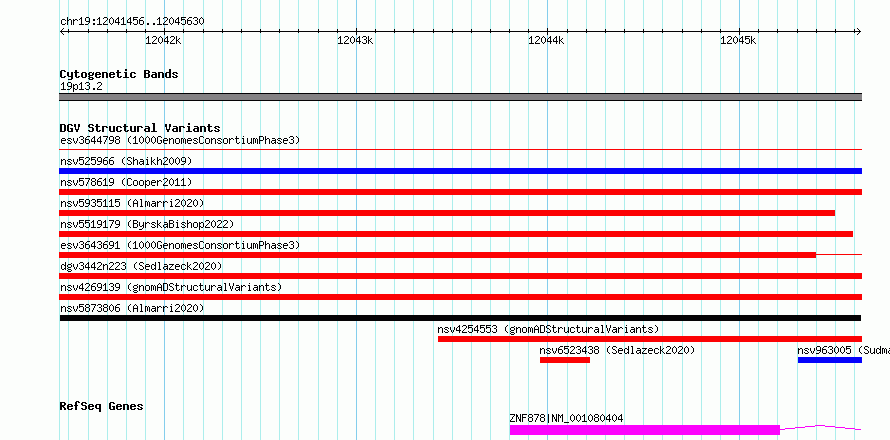Click the 12043k ruler tick label

[x=355, y=40]
